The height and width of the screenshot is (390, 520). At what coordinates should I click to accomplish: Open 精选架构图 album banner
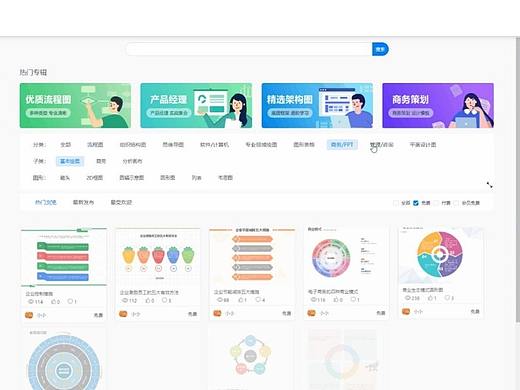point(317,105)
